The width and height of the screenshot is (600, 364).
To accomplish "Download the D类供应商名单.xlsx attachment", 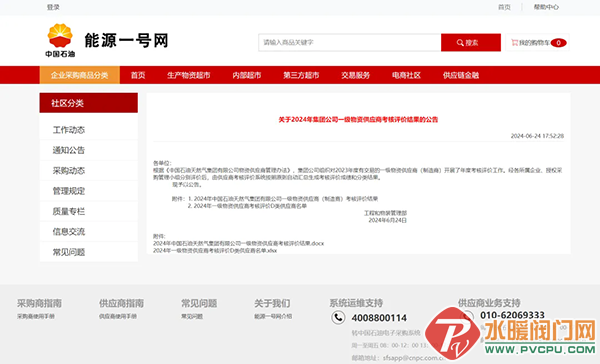I will point(215,250).
